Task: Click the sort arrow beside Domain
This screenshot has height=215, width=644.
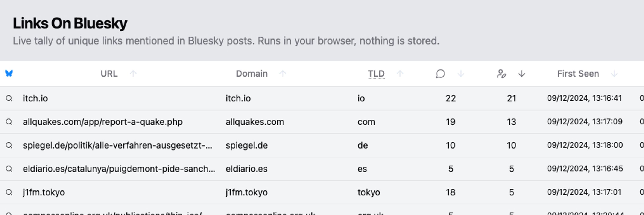Action: 283,74
